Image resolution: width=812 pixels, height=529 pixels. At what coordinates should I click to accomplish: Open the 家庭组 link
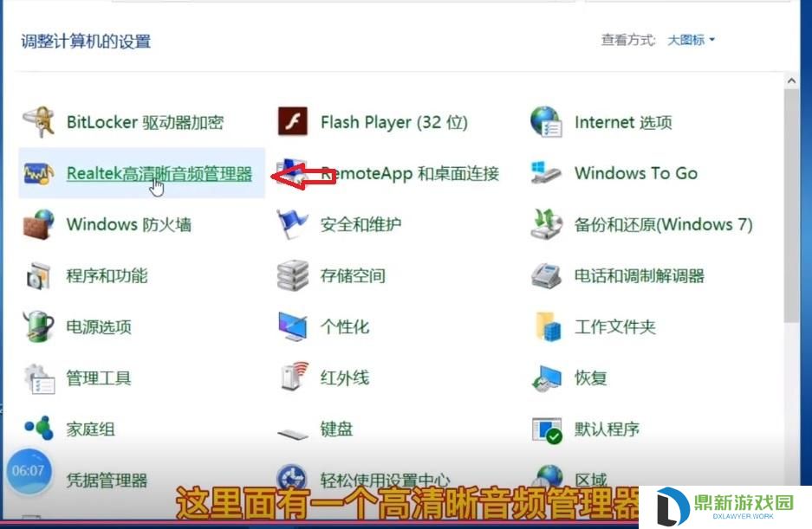[91, 429]
